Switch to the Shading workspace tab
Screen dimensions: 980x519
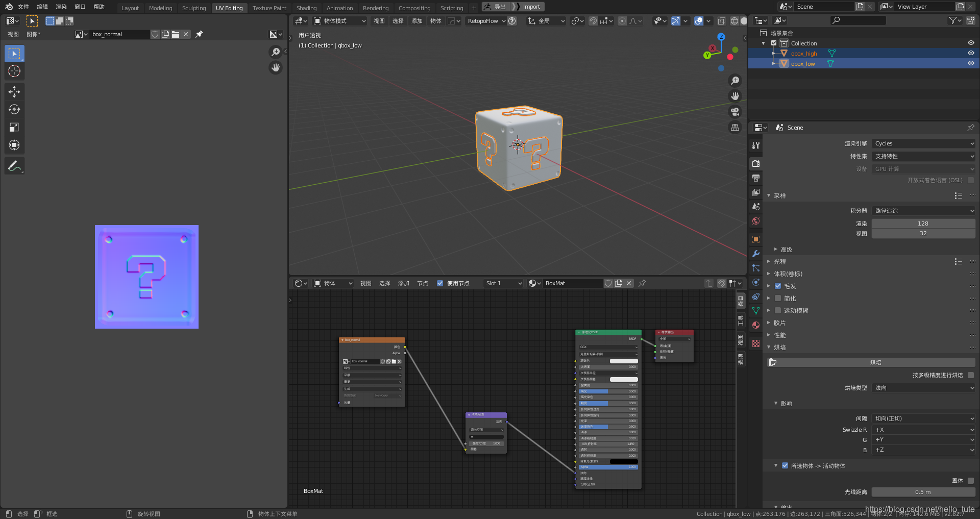point(306,8)
